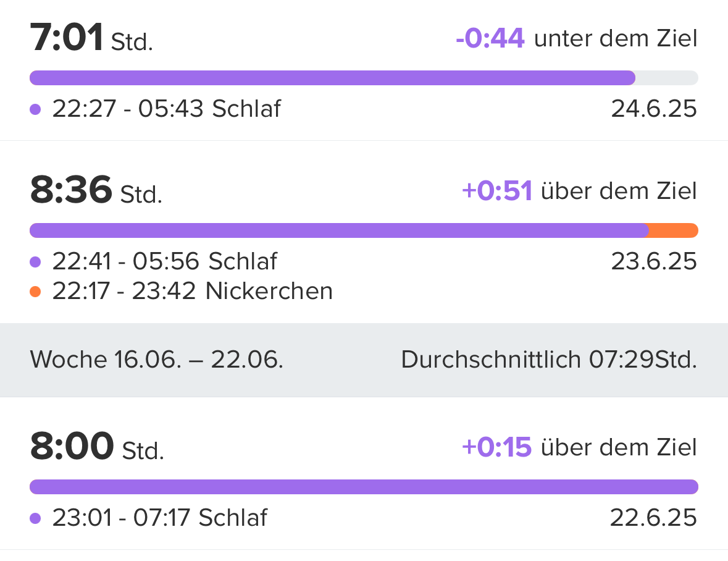Tap the +0:51 über dem Ziel label
Screen dimensions: 728x561
579,191
